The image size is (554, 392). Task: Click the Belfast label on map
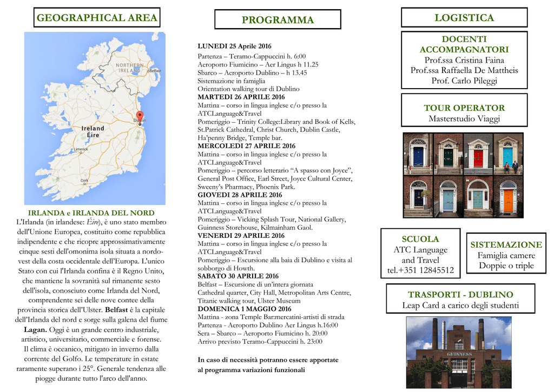[155, 71]
